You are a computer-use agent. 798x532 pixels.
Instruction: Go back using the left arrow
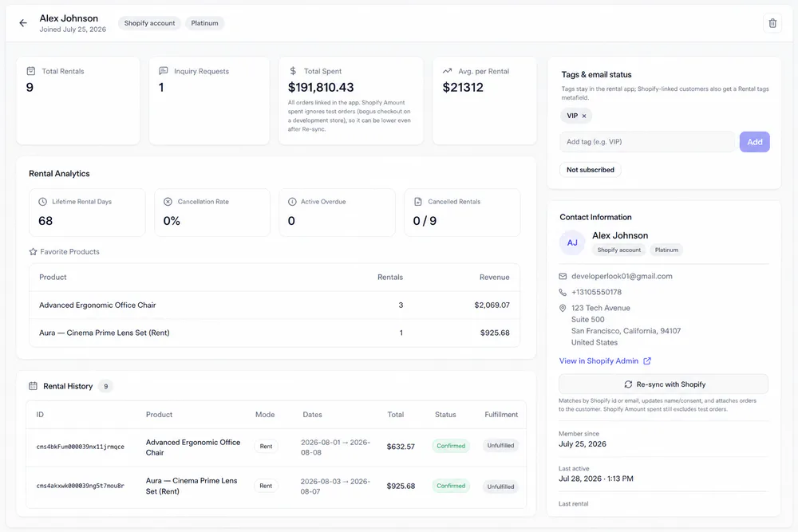click(23, 23)
